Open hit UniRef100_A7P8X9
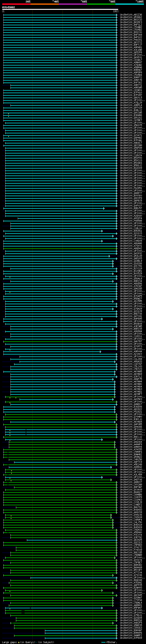 click(131, 638)
